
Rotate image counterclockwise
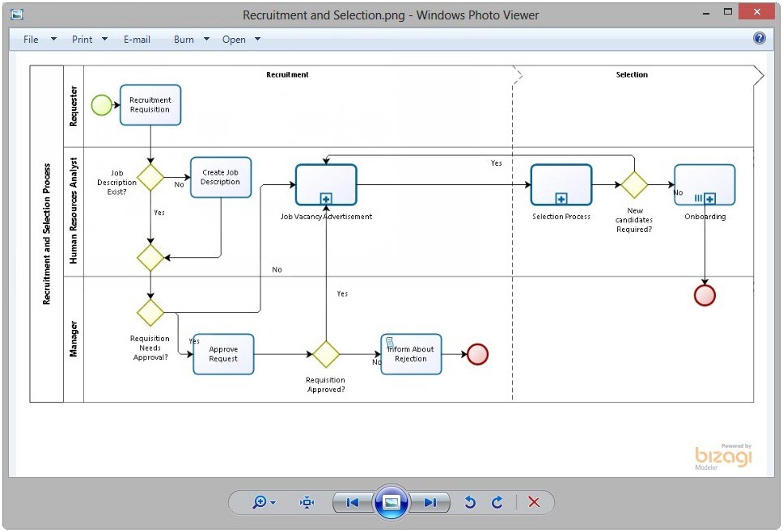coord(470,502)
